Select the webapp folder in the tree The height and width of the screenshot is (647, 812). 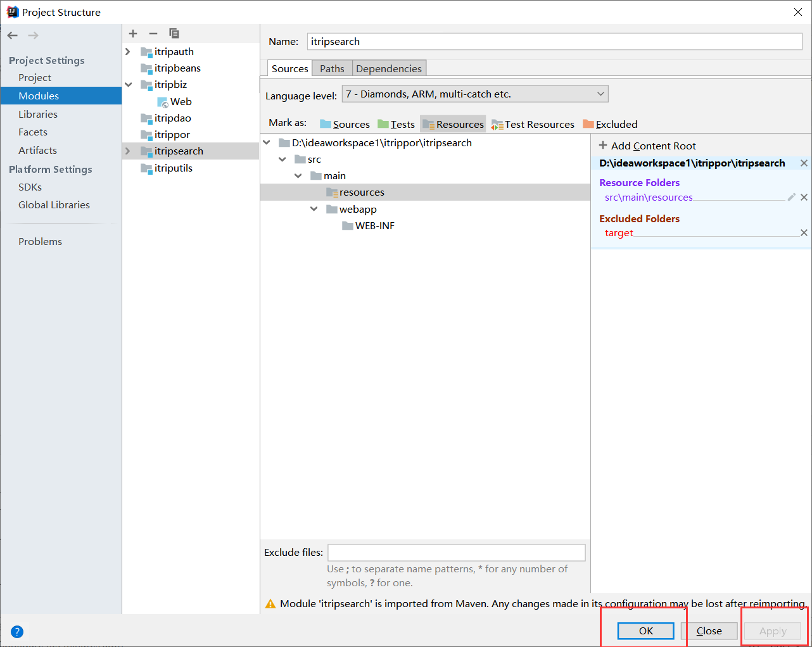358,209
